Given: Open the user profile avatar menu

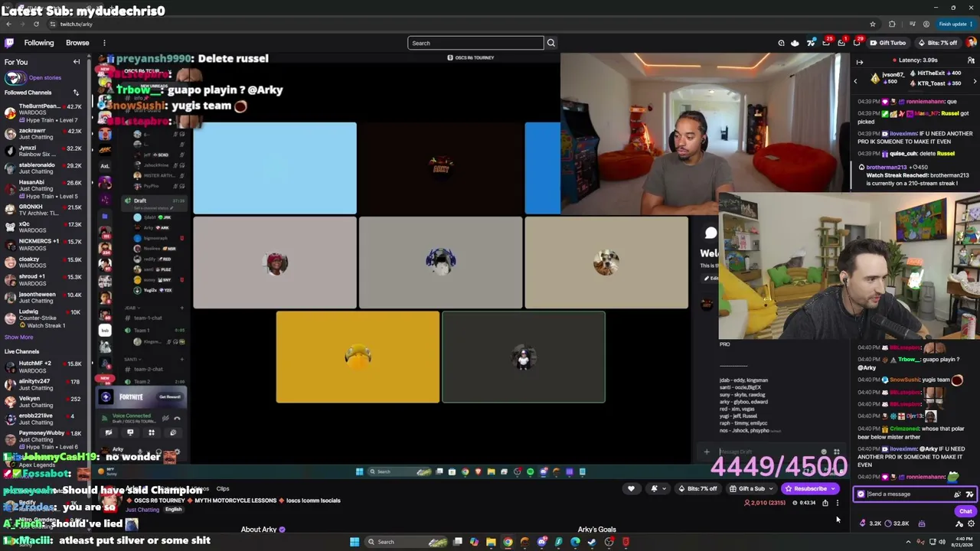Looking at the screenshot, I should (x=971, y=43).
